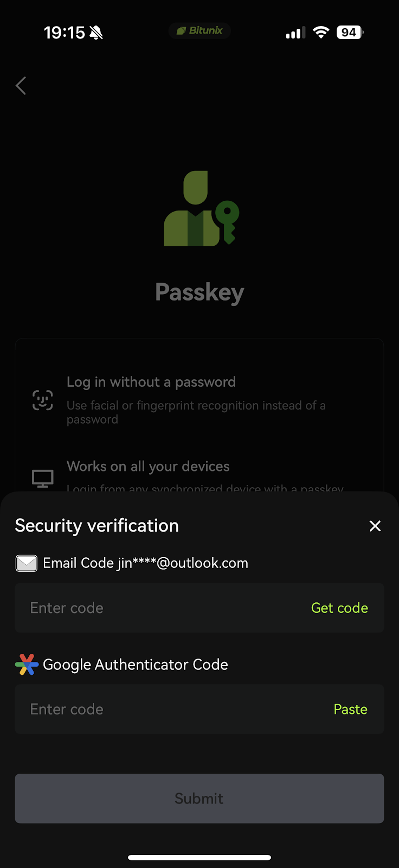Select the Google Authenticator colored icon
The image size is (399, 868).
click(25, 664)
